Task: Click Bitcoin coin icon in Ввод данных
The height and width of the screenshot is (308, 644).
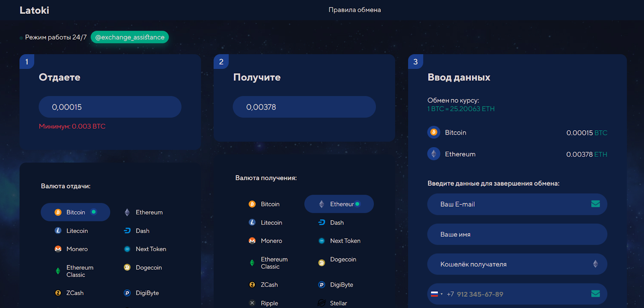Action: pos(433,132)
